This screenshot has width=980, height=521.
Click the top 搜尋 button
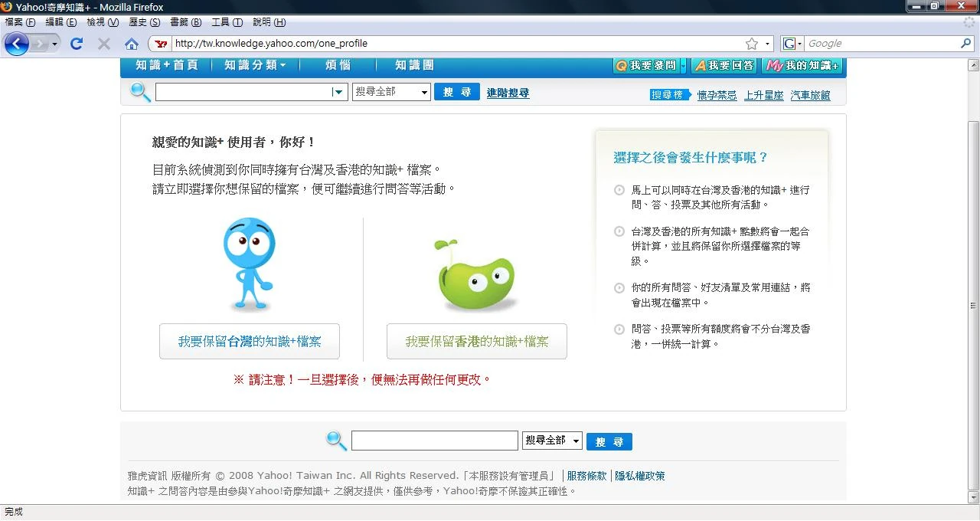click(x=457, y=92)
